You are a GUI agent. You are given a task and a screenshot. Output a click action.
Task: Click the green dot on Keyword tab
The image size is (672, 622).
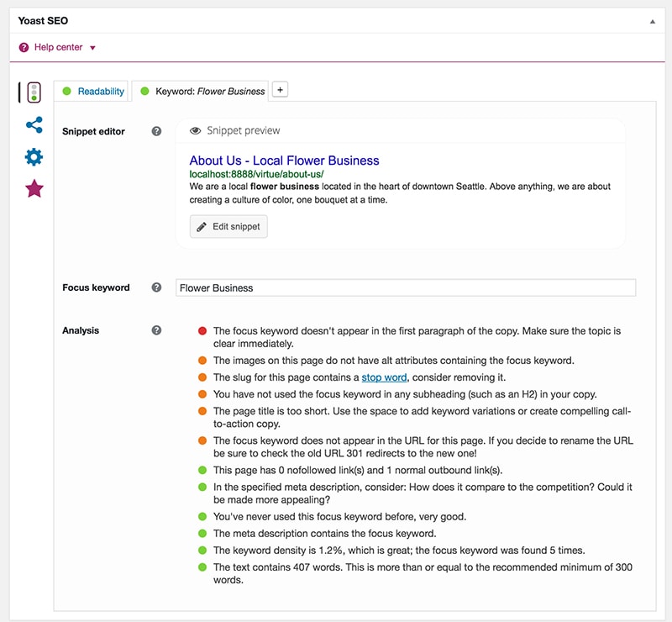point(144,91)
